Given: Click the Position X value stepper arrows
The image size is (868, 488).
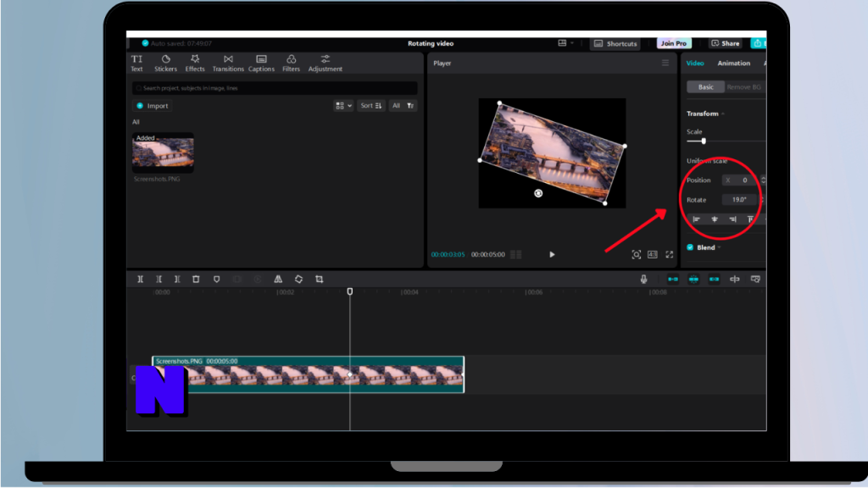Looking at the screenshot, I should 764,180.
